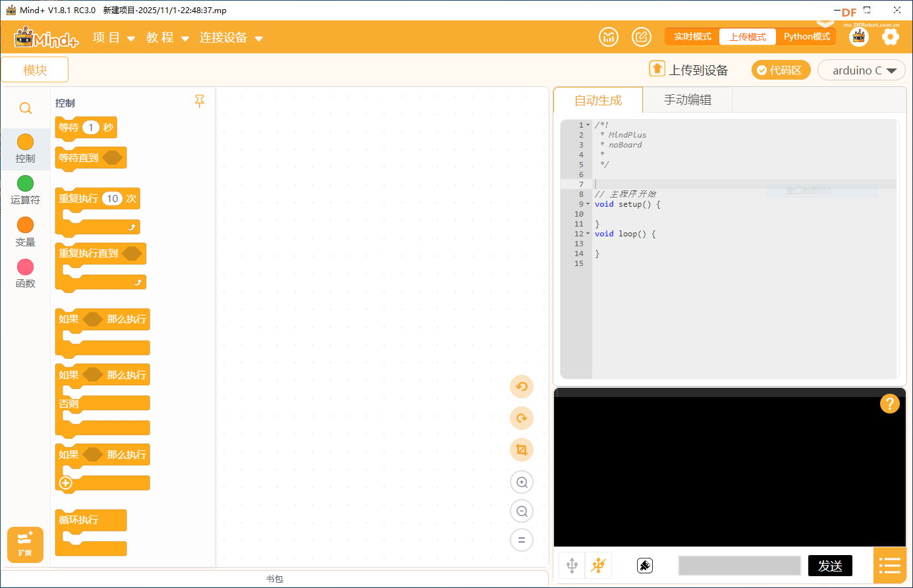Expand the 连接设备 dropdown

231,38
